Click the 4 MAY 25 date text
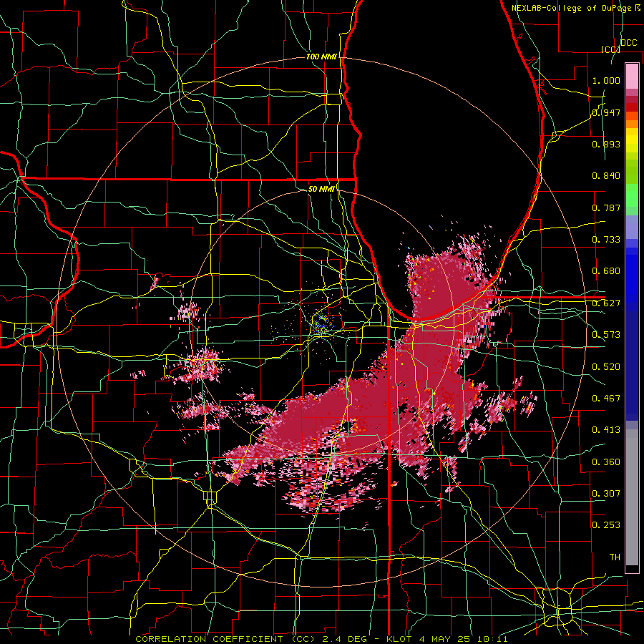This screenshot has width=644, height=644. pyautogui.click(x=445, y=639)
